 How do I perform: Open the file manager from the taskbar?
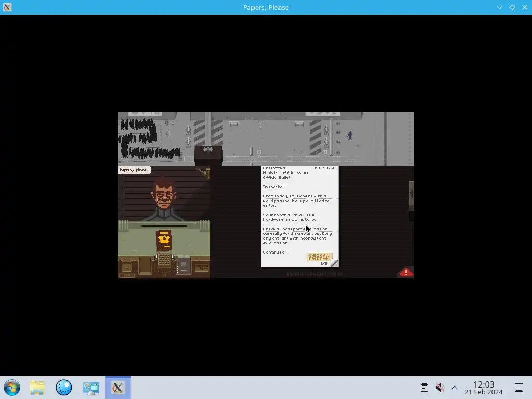coord(37,388)
